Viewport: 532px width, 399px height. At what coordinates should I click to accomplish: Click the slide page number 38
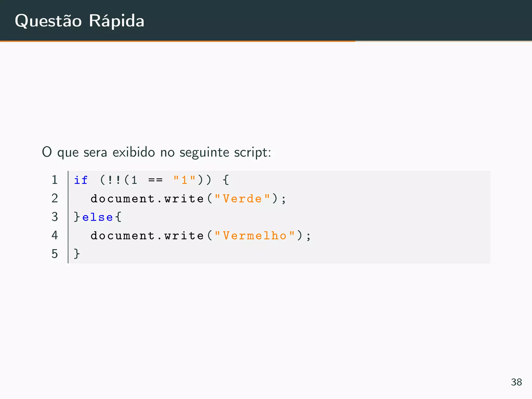click(x=516, y=382)
